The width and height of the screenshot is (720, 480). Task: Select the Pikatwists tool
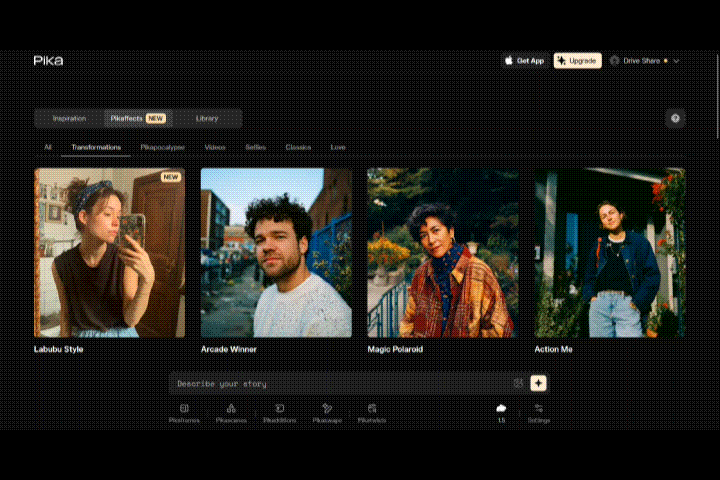click(371, 413)
